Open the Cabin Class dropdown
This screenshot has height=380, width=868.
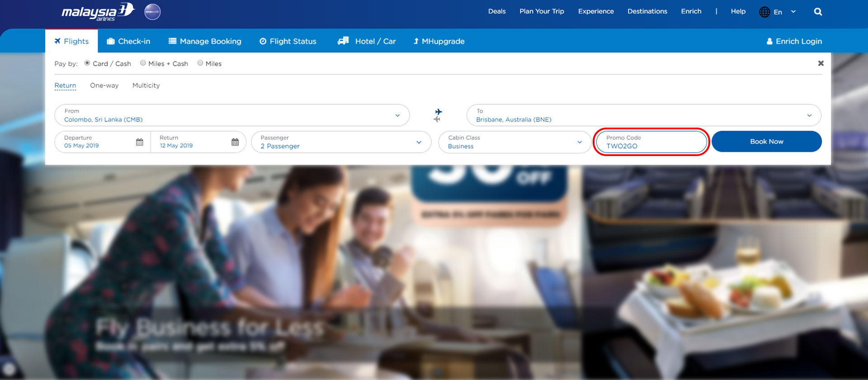click(x=515, y=142)
